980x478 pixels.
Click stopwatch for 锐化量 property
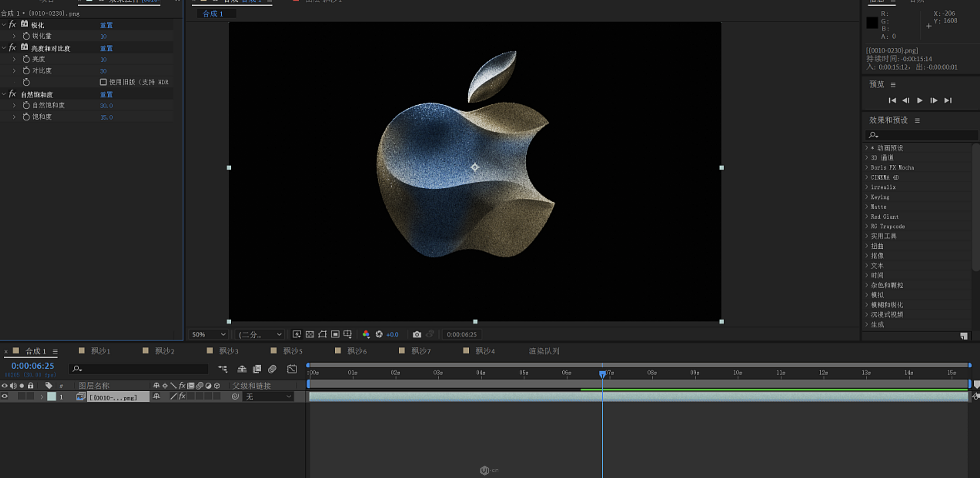(26, 36)
